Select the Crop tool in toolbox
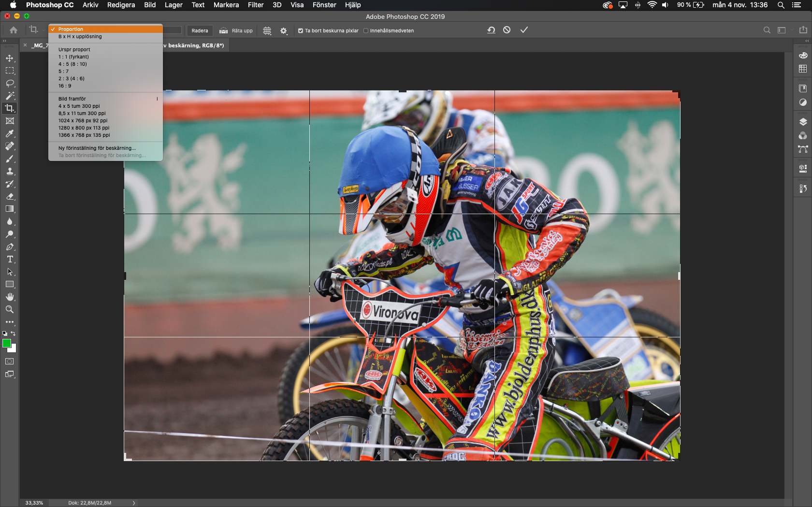This screenshot has width=812, height=507. pos(10,108)
